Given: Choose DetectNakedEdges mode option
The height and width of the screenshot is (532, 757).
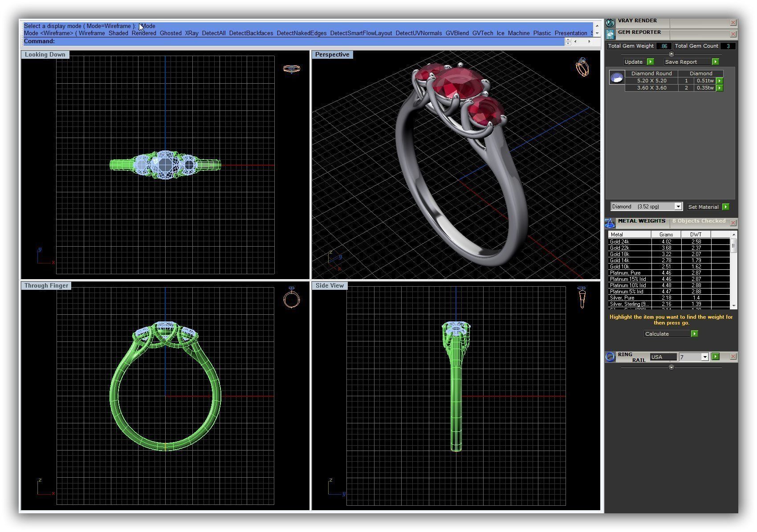Looking at the screenshot, I should [301, 33].
